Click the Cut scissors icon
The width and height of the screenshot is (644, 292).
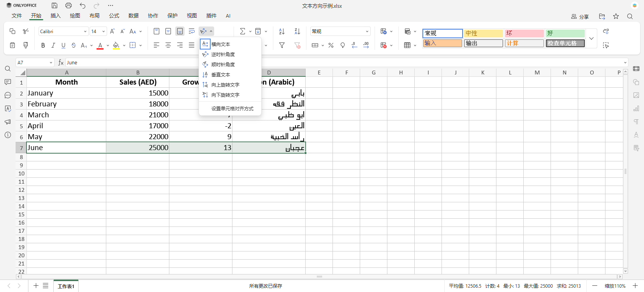(x=26, y=31)
